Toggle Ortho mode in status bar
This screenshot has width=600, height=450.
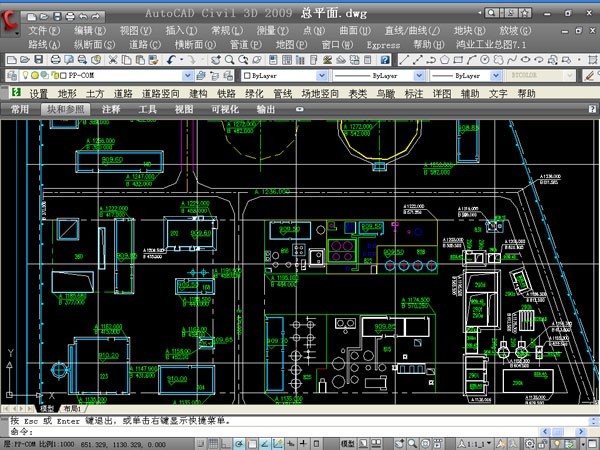point(225,443)
